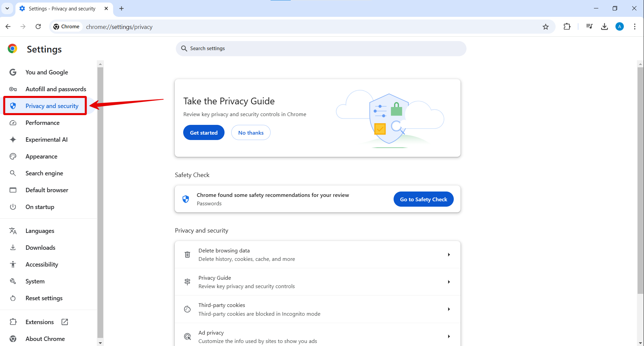The image size is (644, 346).
Task: Expand the Delete browsing data row
Action: click(449, 255)
